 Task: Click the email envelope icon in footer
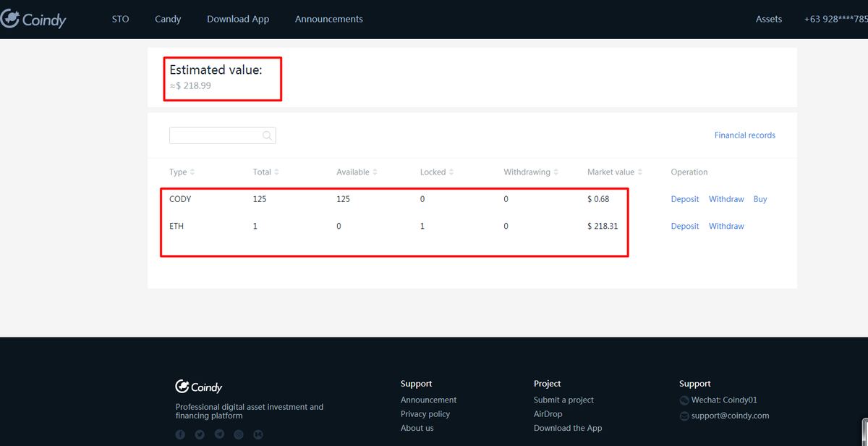tap(684, 416)
